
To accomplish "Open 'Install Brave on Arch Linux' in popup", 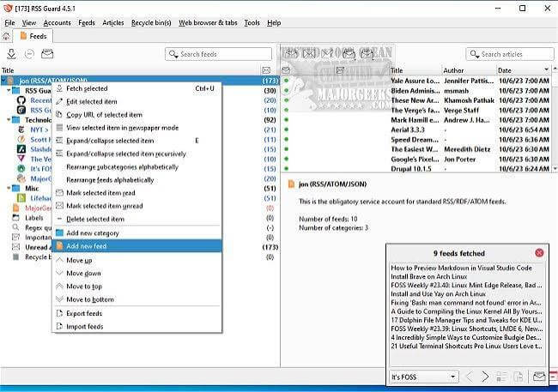I will click(429, 277).
